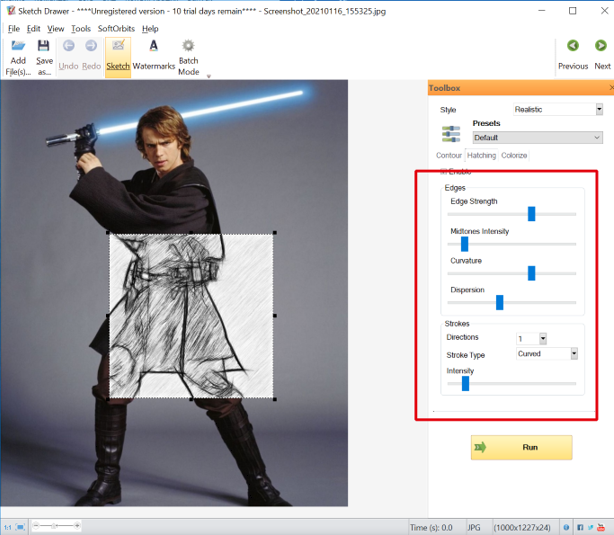Viewport: 614px width, 535px height.
Task: Click the Curvature slider handle
Action: (531, 273)
